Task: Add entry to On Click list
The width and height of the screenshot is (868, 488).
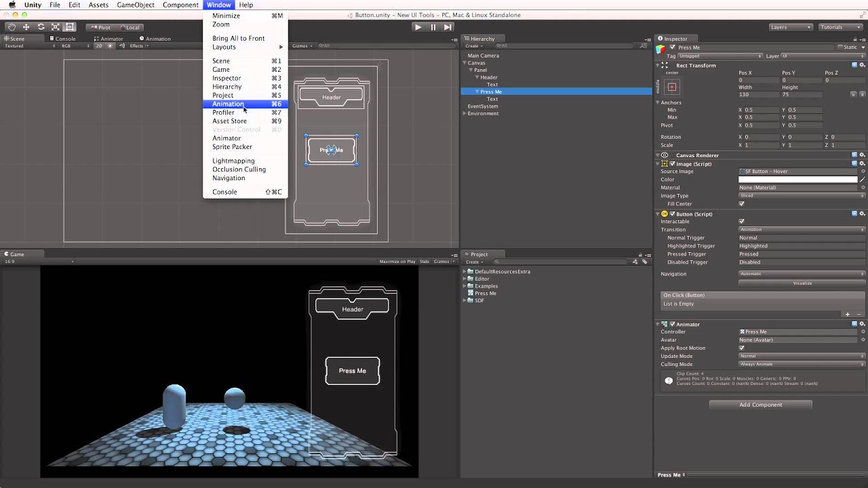Action: pos(847,314)
